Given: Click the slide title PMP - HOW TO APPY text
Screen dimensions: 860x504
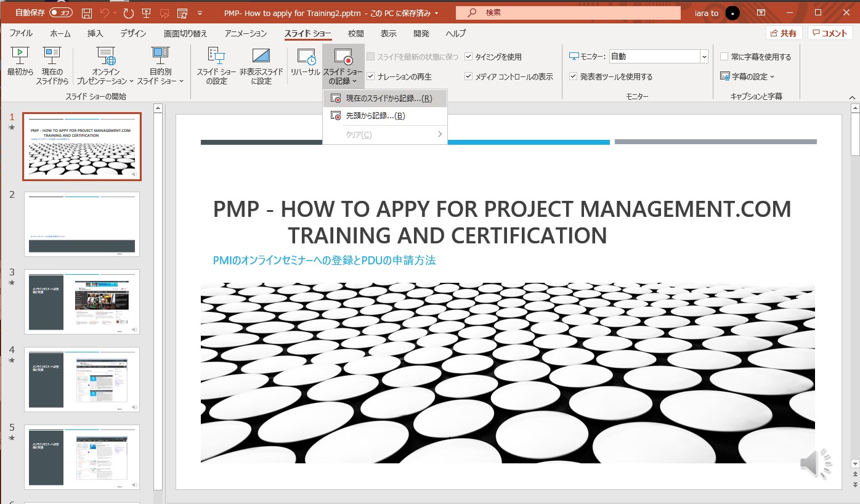Looking at the screenshot, I should pyautogui.click(x=502, y=222).
